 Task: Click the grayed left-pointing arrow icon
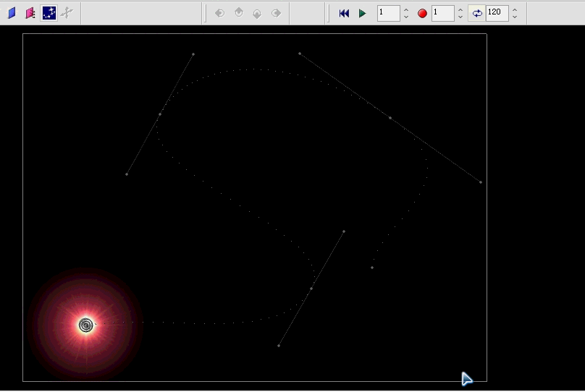coord(220,14)
